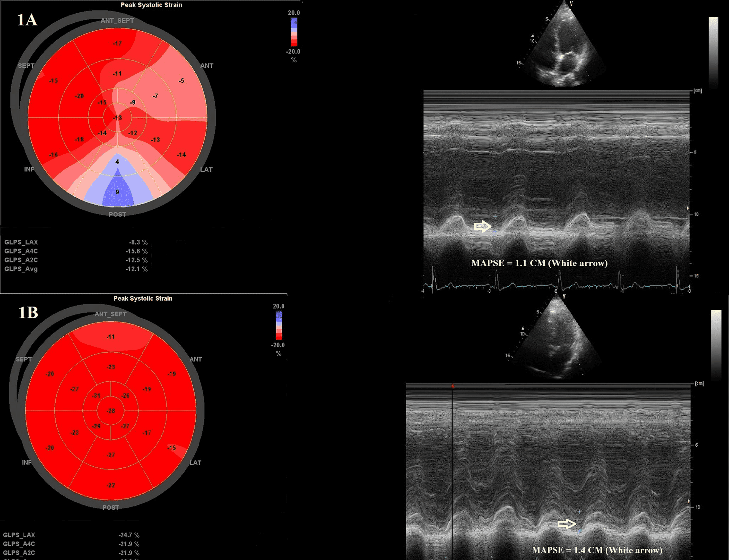Click the GLPS_LAX label in panel 1A

(x=21, y=242)
